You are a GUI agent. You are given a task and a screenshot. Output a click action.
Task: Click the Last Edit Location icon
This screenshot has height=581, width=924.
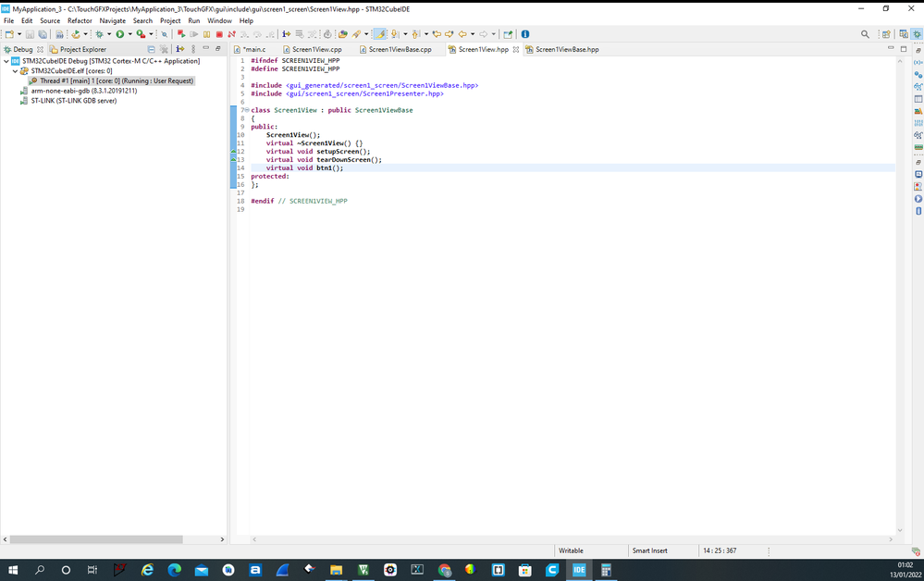437,34
